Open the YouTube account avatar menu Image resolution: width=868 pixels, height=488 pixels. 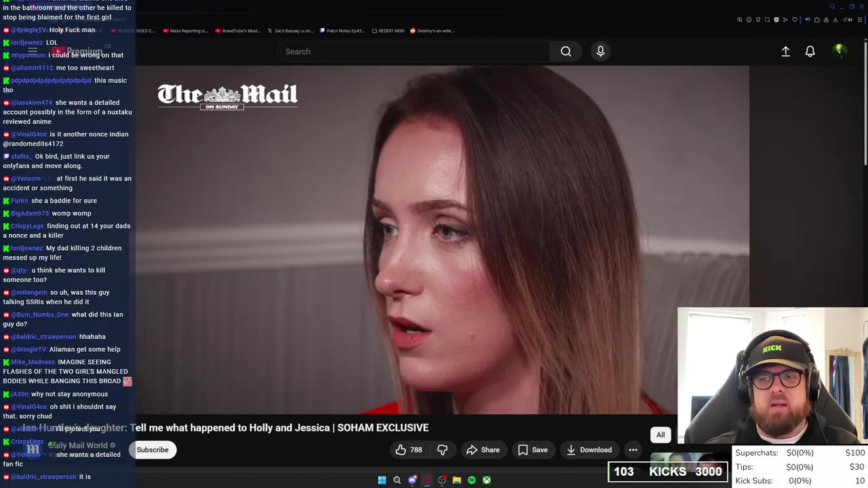click(x=840, y=51)
